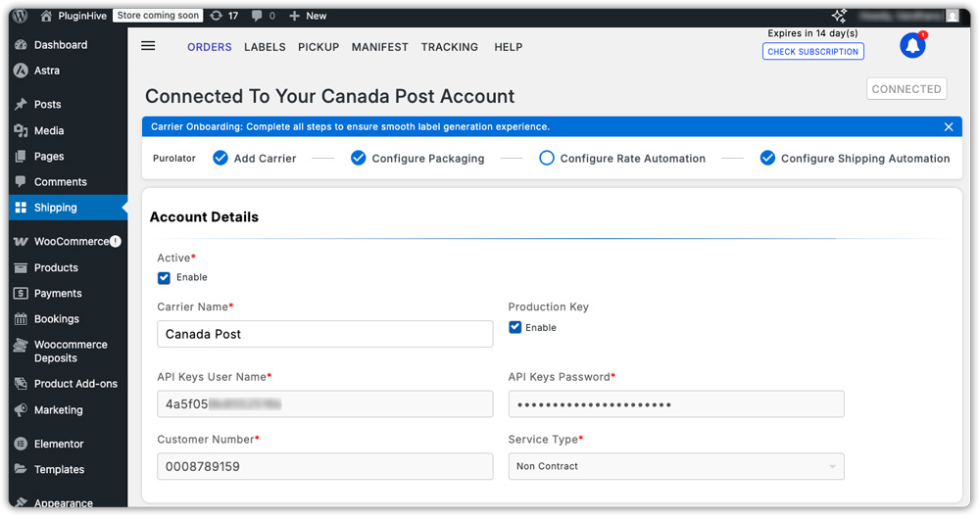Open the user avatar in admin bar
The height and width of the screenshot is (518, 980).
coord(952,16)
